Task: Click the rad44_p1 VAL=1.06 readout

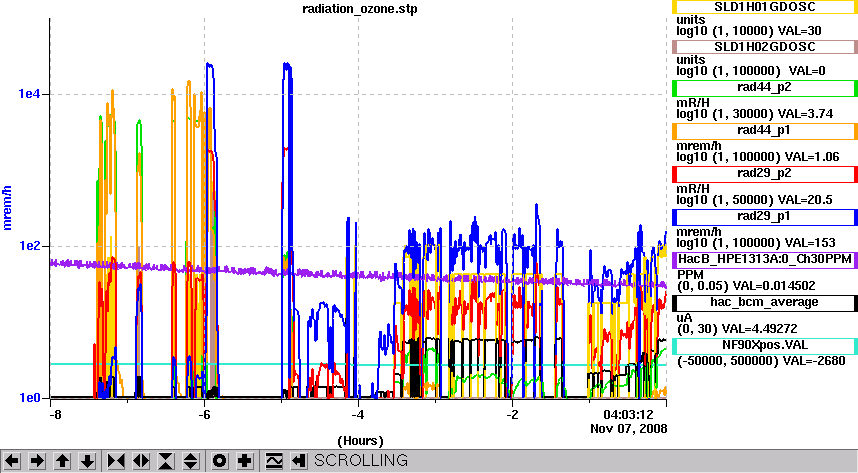Action: pyautogui.click(x=812, y=157)
